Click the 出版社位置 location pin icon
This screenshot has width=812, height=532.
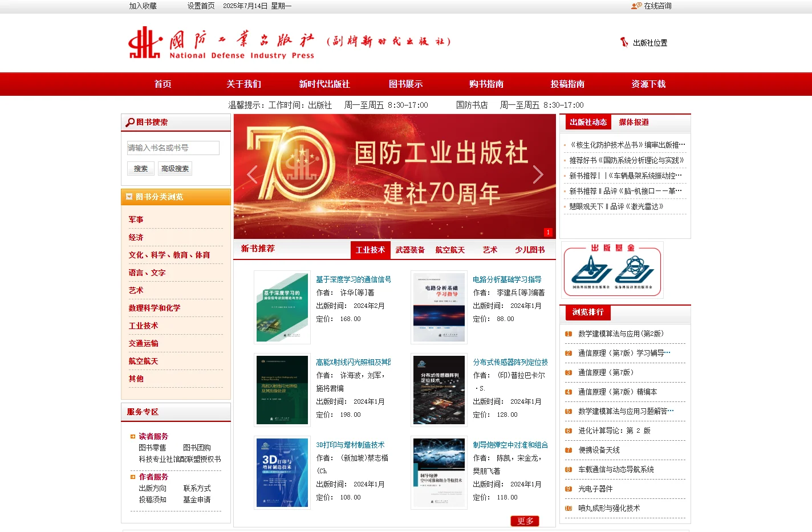coord(624,42)
